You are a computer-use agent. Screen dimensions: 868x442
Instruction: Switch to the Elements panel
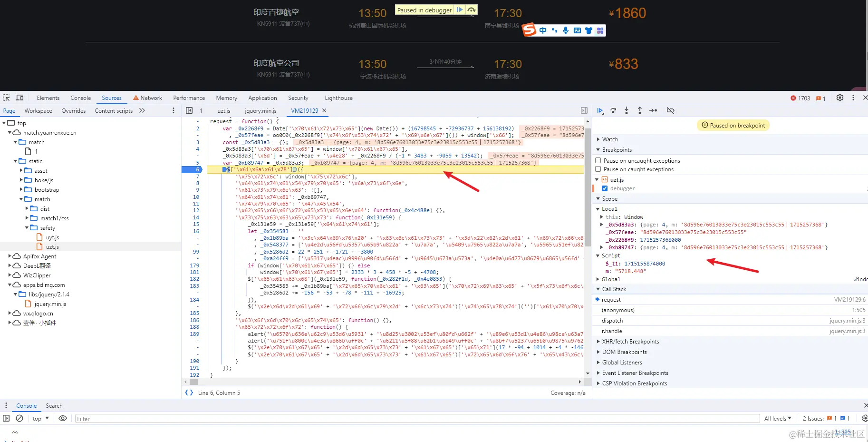tap(48, 98)
